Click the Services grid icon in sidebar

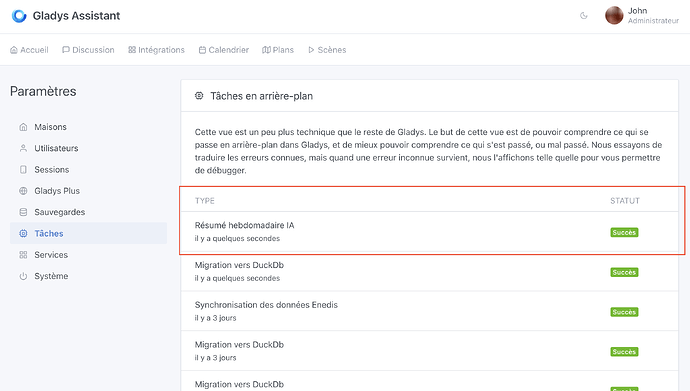(23, 255)
